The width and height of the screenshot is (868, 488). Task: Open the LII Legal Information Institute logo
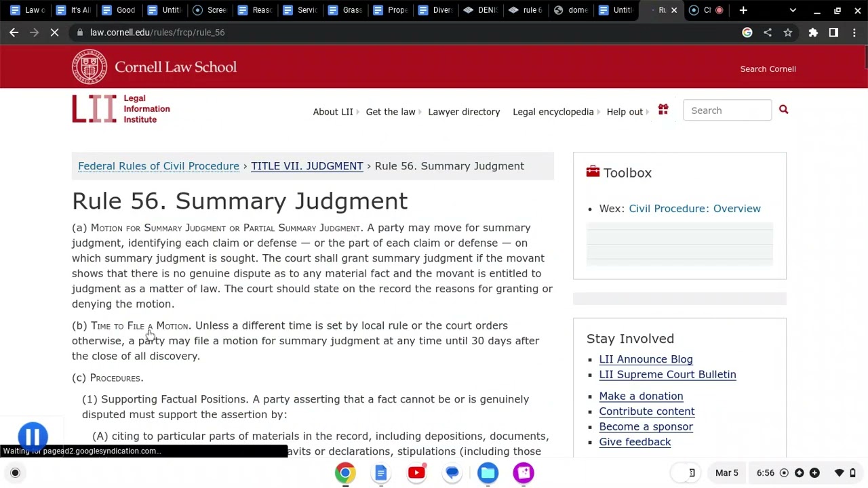click(x=121, y=109)
